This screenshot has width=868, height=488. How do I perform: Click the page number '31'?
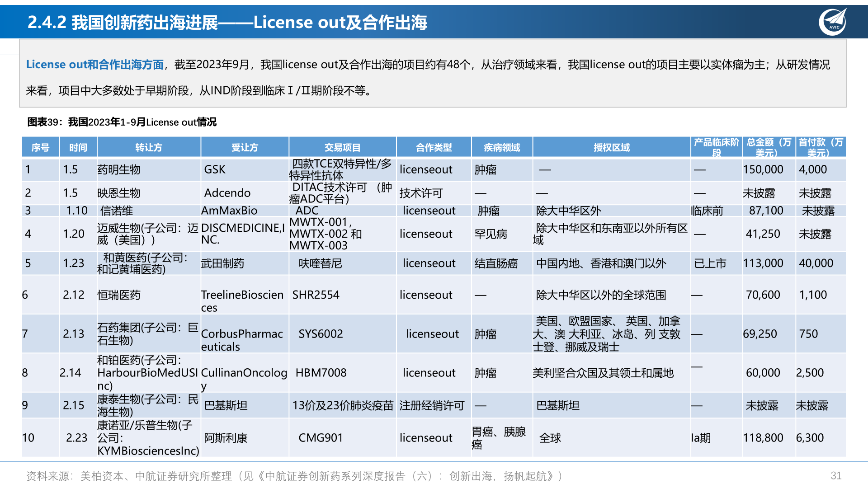pos(836,476)
